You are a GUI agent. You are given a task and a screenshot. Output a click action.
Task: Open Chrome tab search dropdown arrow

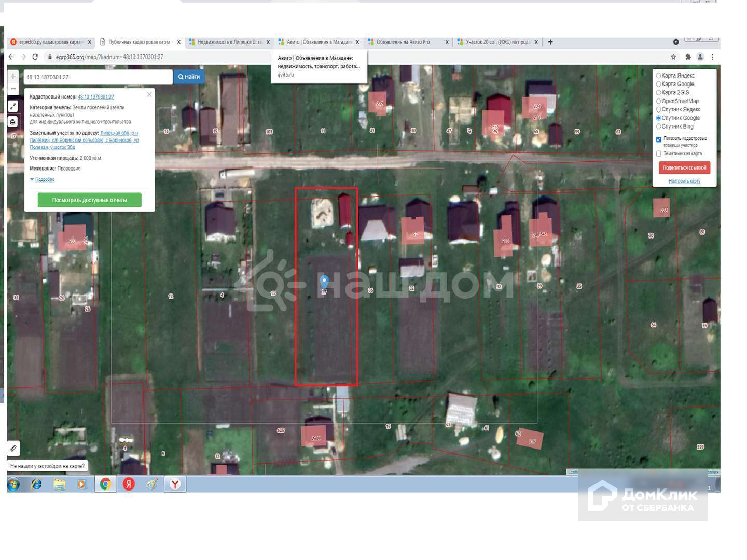(676, 42)
